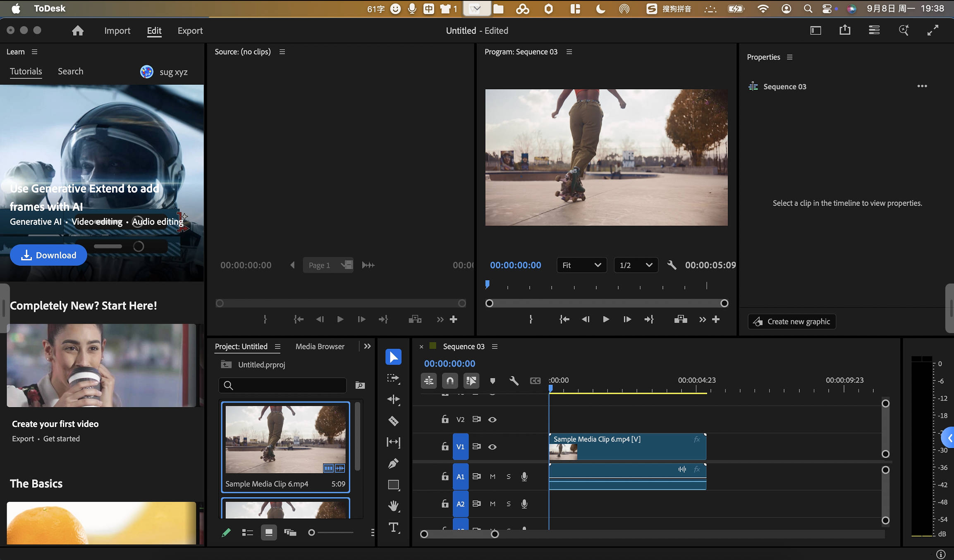
Task: Hide V1 track output eye
Action: click(492, 447)
